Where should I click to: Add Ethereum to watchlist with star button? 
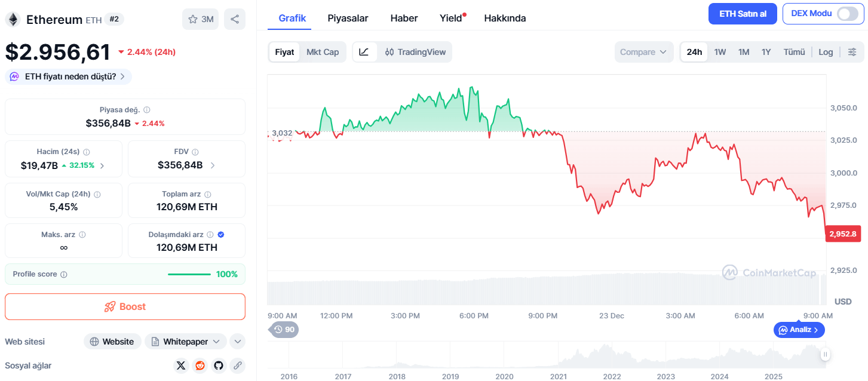(x=201, y=19)
